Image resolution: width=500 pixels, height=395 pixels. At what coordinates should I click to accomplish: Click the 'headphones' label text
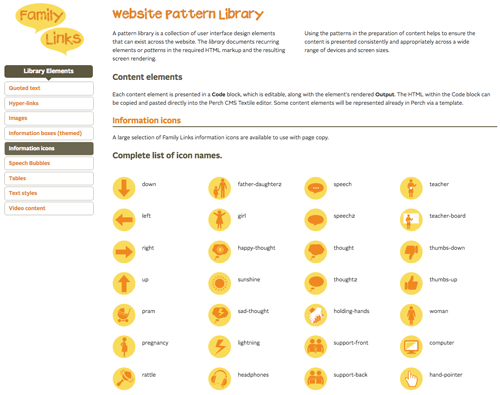click(253, 375)
